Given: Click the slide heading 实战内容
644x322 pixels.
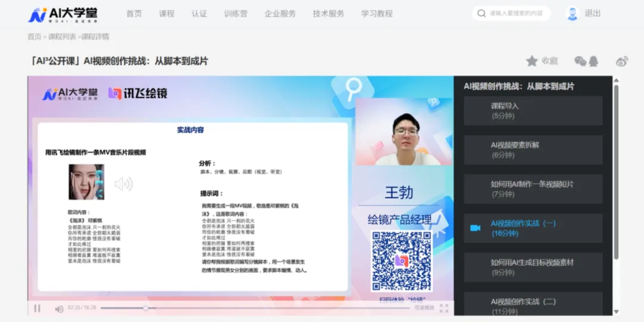Looking at the screenshot, I should pyautogui.click(x=190, y=130).
